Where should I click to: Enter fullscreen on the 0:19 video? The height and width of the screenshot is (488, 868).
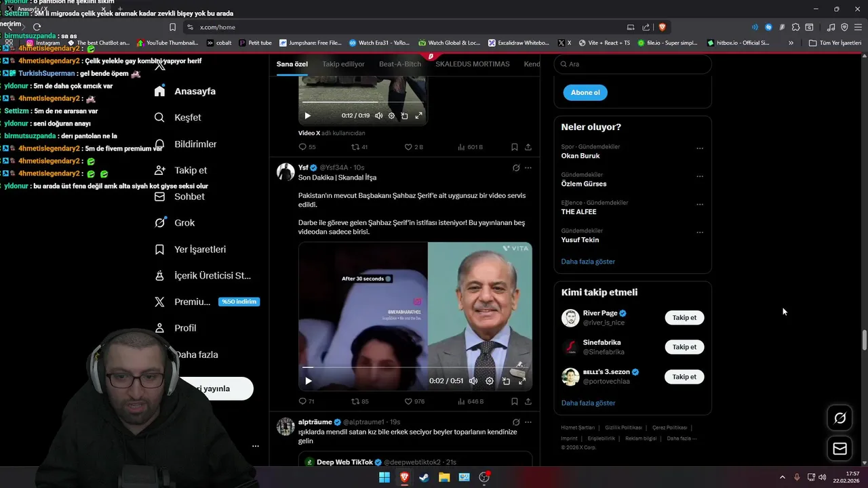tap(418, 116)
